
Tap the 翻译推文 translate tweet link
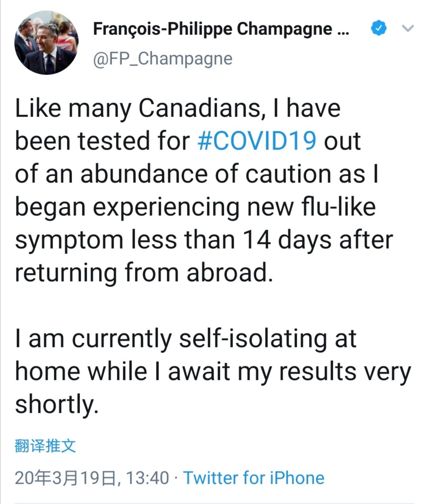[x=45, y=446]
